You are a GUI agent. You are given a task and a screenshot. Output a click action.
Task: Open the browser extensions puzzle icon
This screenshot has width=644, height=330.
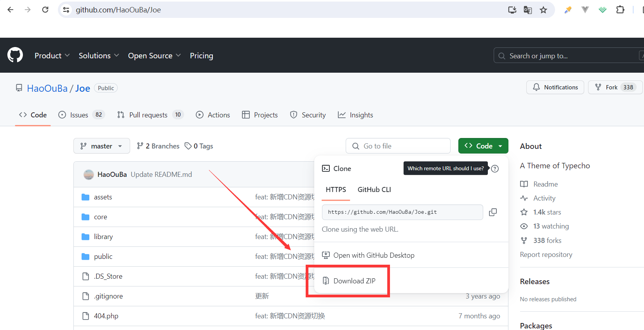(x=620, y=10)
